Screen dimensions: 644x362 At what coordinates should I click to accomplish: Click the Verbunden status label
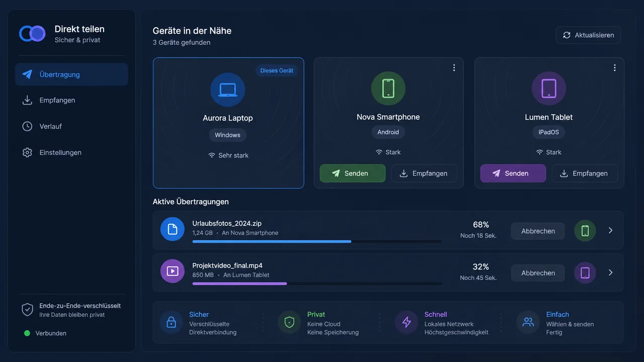point(51,333)
